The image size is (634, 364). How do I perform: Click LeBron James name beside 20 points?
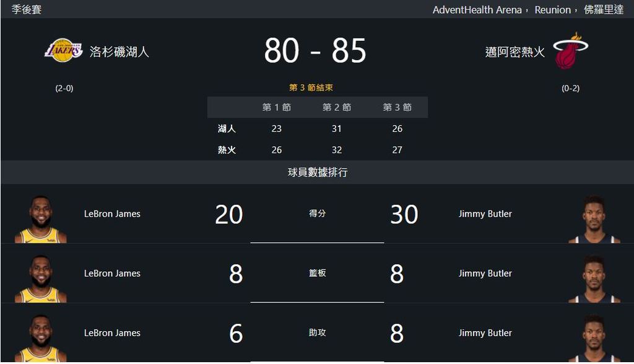pos(112,214)
